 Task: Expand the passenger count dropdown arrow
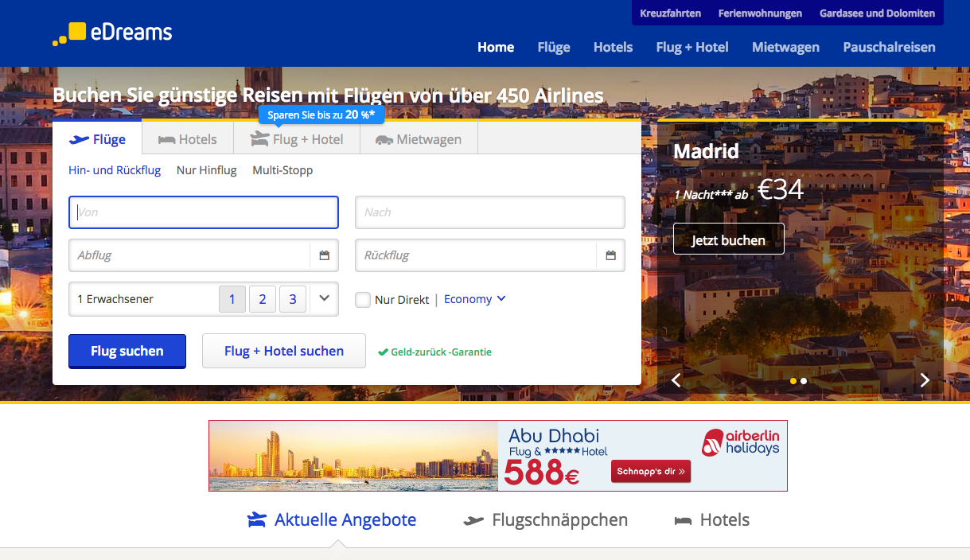click(324, 299)
